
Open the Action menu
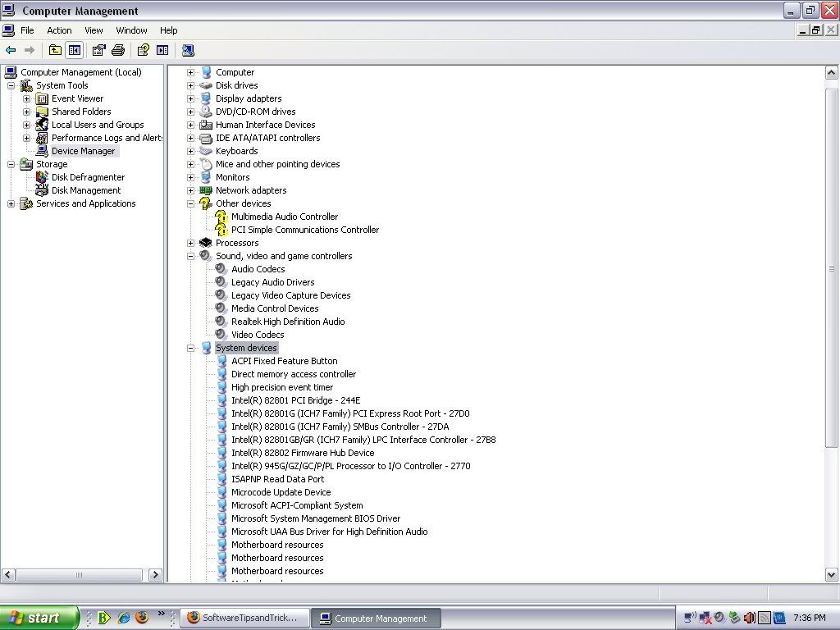(x=59, y=30)
